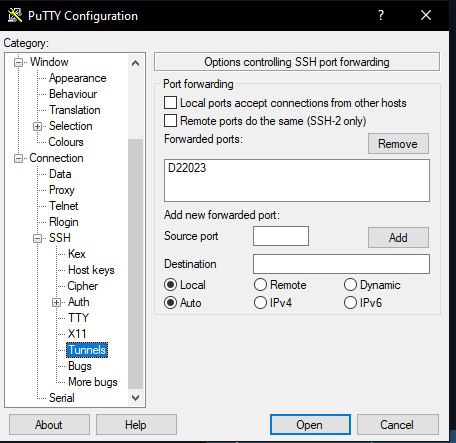
Task: Select the SSH category label
Action: click(x=60, y=238)
